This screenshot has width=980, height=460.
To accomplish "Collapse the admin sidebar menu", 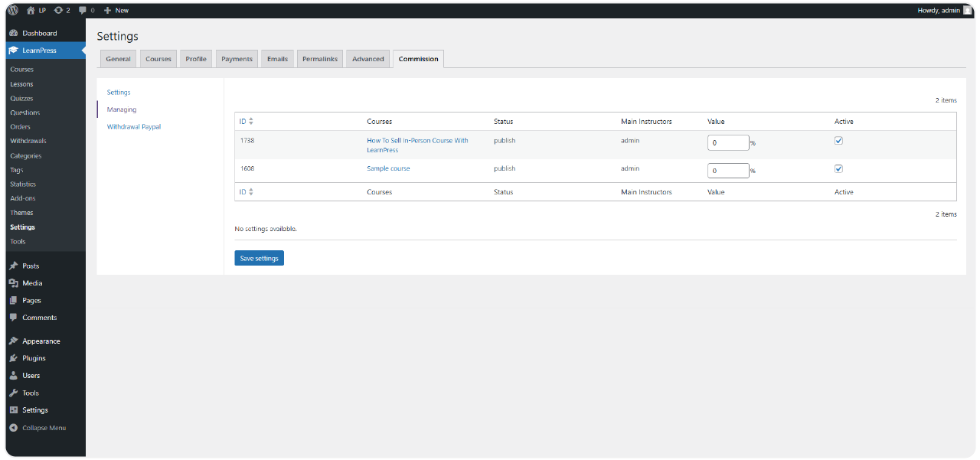I will pyautogui.click(x=44, y=428).
